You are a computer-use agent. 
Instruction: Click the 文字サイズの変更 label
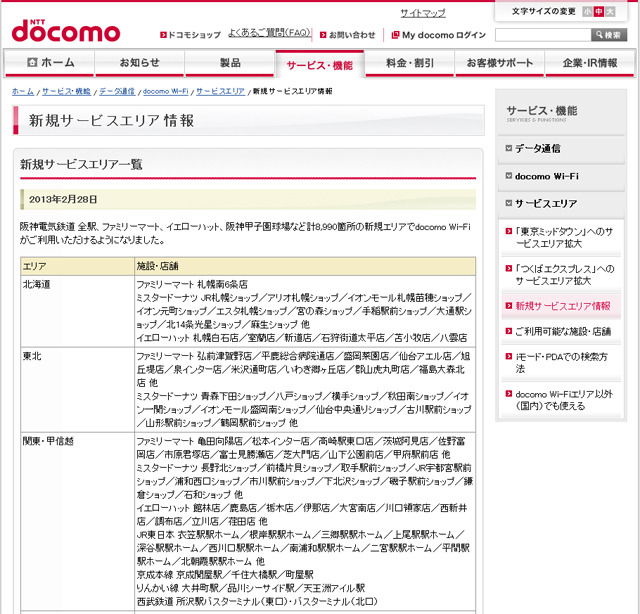coord(544,11)
